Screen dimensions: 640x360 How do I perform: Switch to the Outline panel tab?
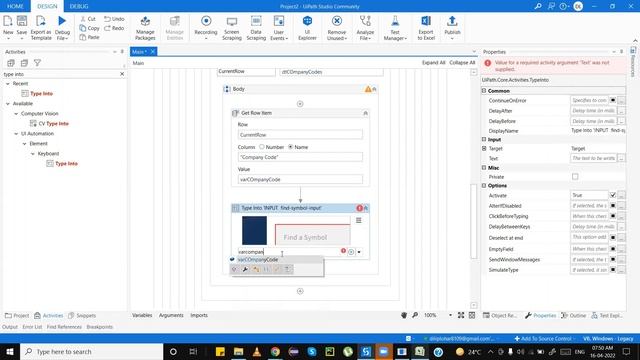click(573, 316)
